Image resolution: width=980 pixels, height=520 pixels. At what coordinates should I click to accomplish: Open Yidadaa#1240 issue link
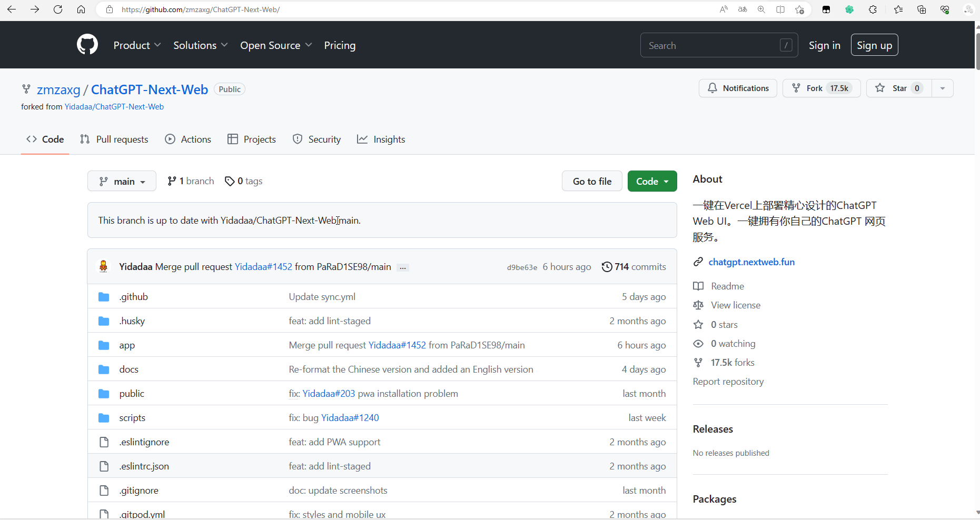[x=350, y=418]
